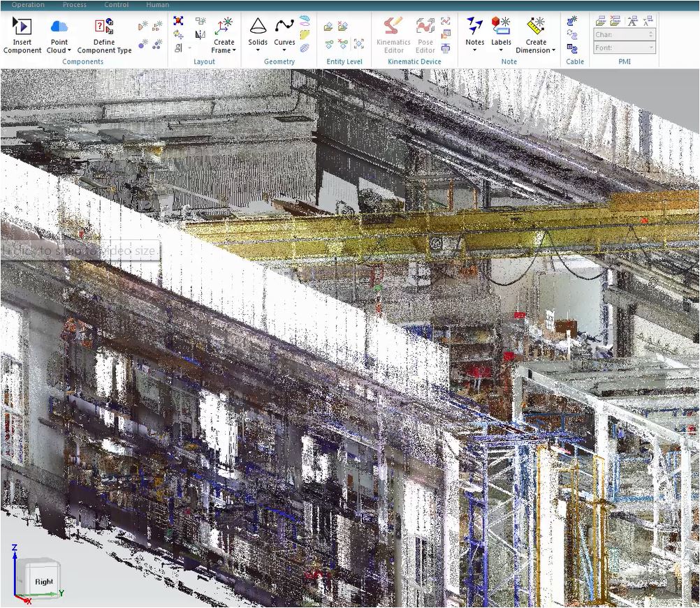
Task: Click the yellow dashed shape geometry icon
Action: [305, 34]
